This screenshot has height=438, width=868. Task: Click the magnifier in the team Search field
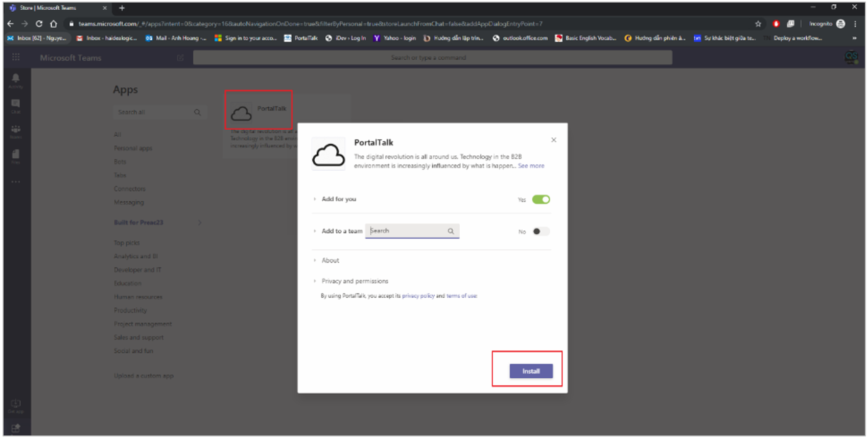(x=451, y=231)
